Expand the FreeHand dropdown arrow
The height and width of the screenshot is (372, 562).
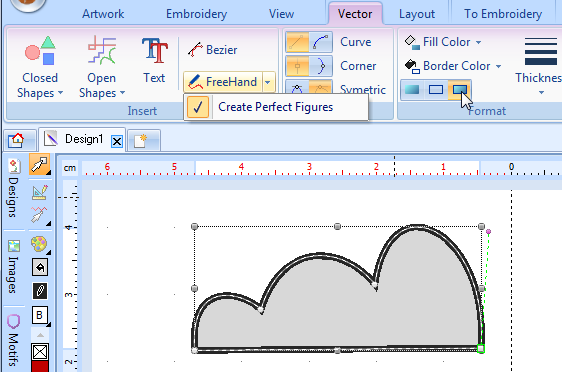point(268,82)
